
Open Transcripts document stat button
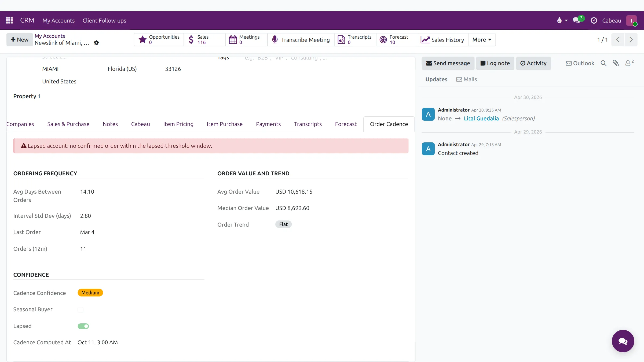coord(355,40)
